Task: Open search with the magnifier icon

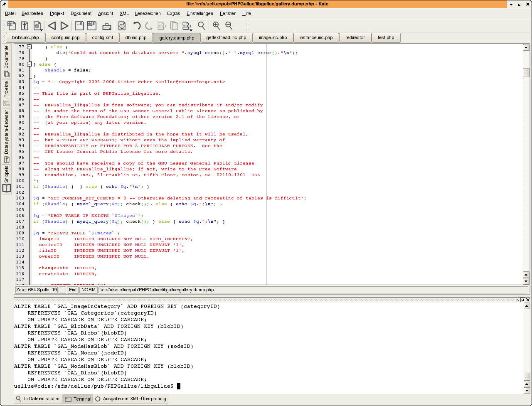Action: pos(201,26)
